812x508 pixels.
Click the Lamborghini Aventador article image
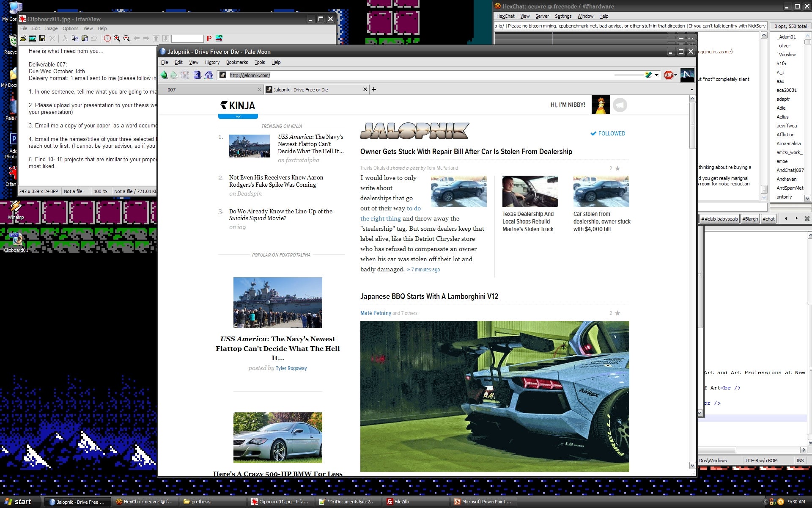495,396
